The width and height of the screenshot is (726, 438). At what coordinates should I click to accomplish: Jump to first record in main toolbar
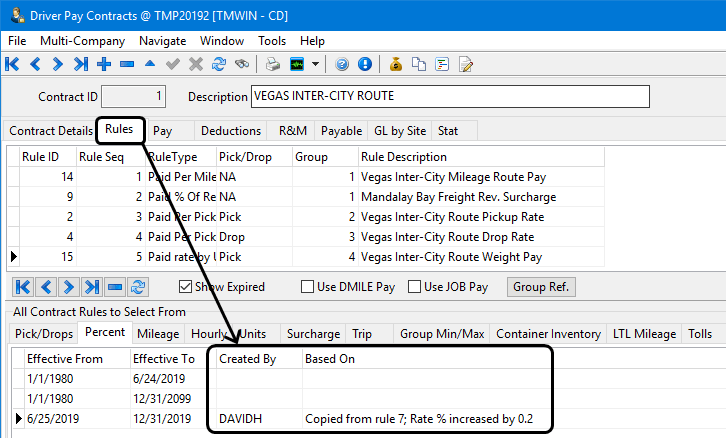point(13,64)
